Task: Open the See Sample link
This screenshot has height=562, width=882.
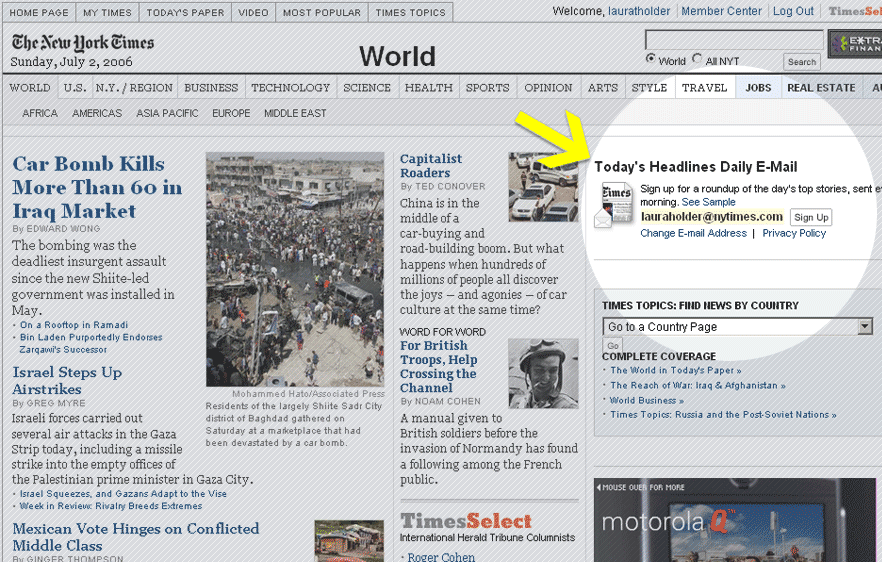Action: [x=708, y=202]
